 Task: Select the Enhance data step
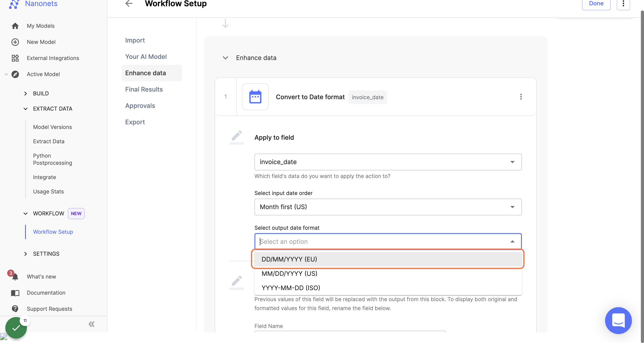(152, 73)
